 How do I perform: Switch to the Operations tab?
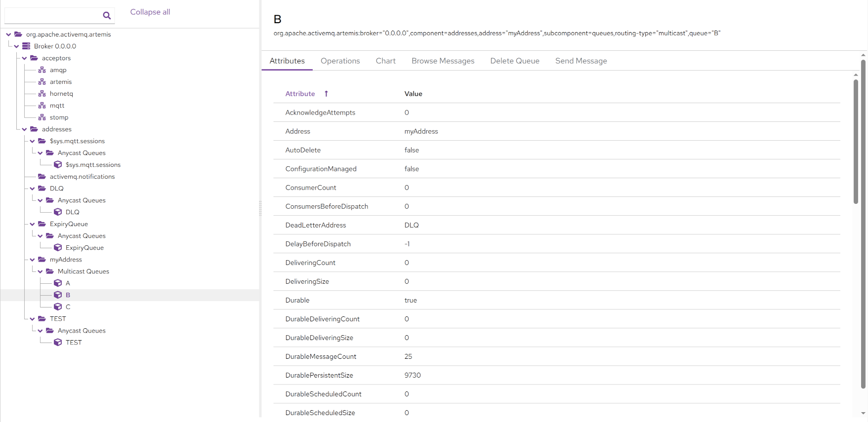click(x=340, y=61)
